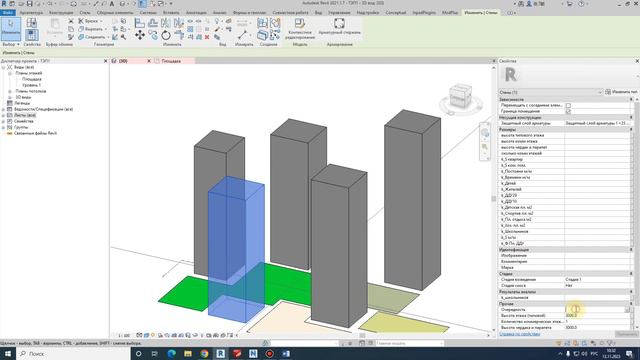640x360 pixels.
Task: Click 'Связанные файлы Revit' in project browser
Action: (x=35, y=133)
